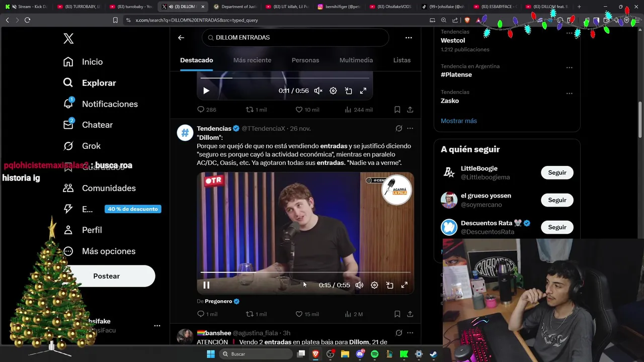Mute the Dillom video volume
Viewport: 644px width, 362px height.
click(x=359, y=285)
